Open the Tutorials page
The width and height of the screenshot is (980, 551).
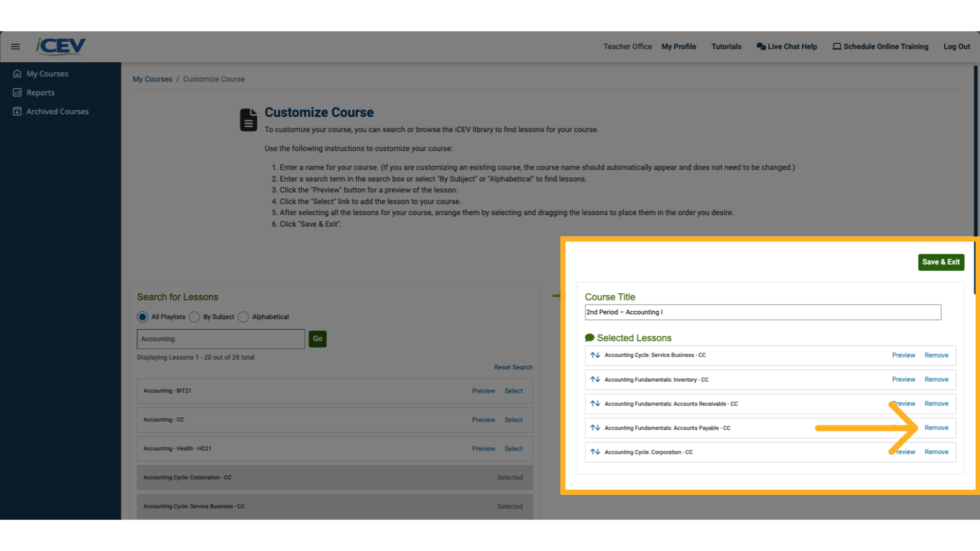click(x=726, y=46)
